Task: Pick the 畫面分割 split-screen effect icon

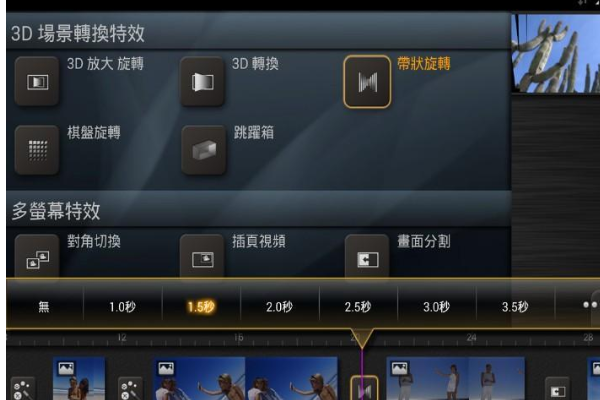Action: tap(367, 256)
